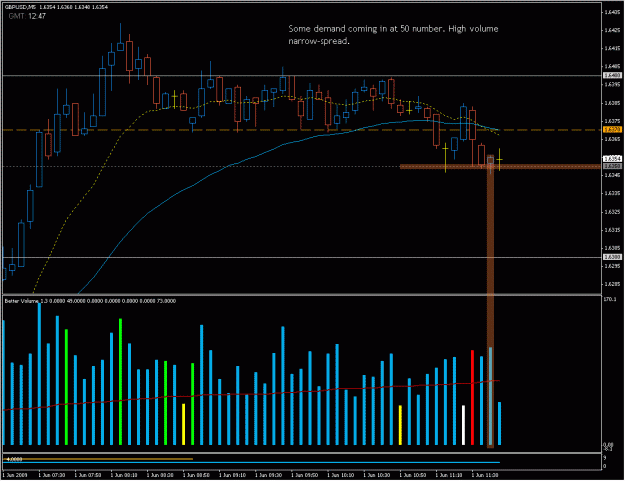Viewport: 625px width, 481px height.
Task: Click the '1 Jun 09:10' time axis label
Action: [232, 475]
